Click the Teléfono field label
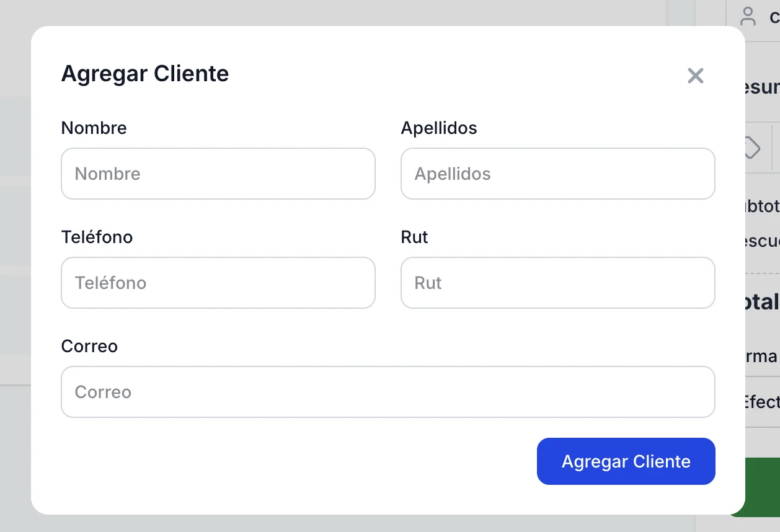The height and width of the screenshot is (532, 780). 97,237
